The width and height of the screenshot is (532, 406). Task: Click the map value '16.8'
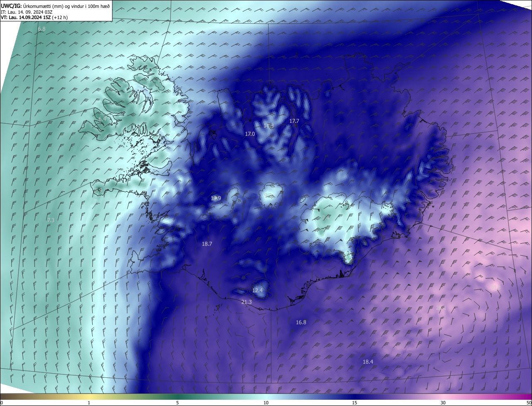(x=301, y=323)
